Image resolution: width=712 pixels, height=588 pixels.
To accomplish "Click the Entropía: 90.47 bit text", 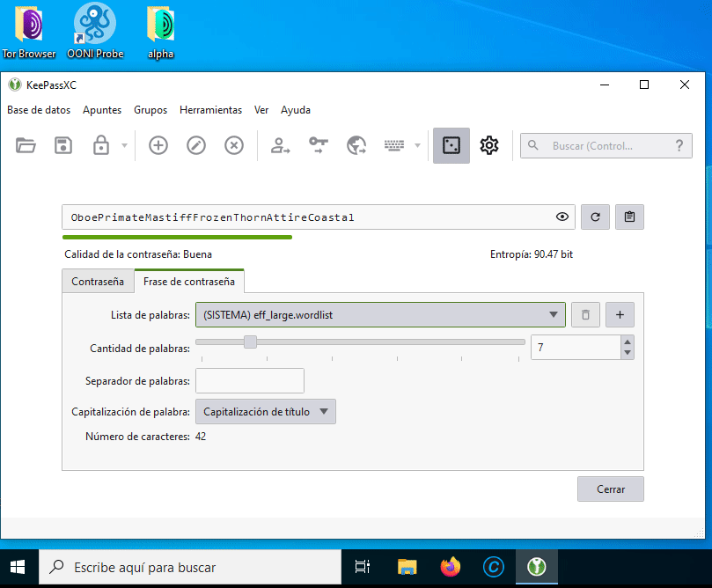I will 532,254.
